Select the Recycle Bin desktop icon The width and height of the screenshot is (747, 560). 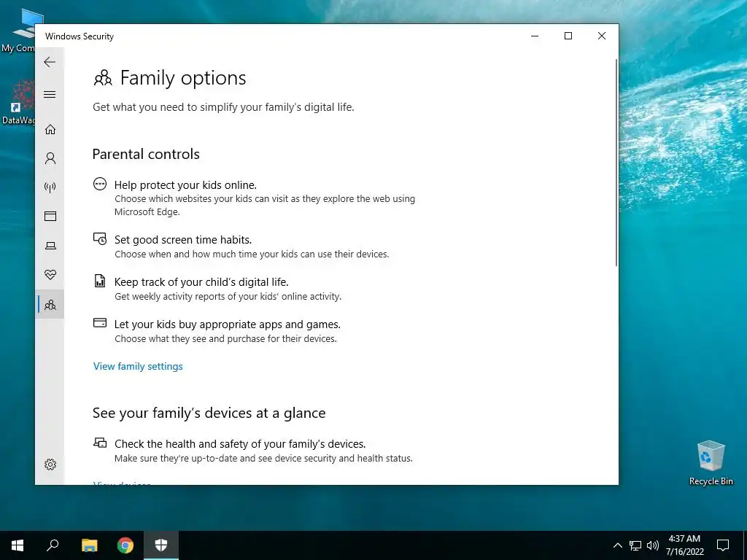[x=711, y=463]
